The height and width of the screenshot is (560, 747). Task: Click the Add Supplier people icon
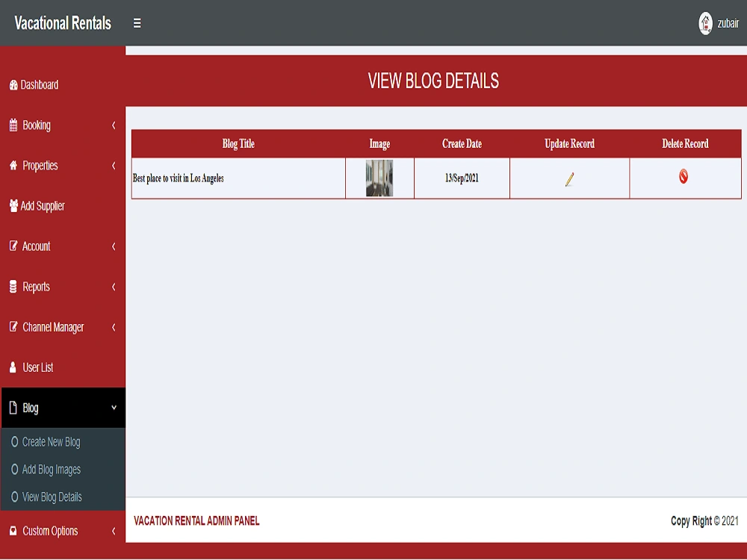(13, 206)
